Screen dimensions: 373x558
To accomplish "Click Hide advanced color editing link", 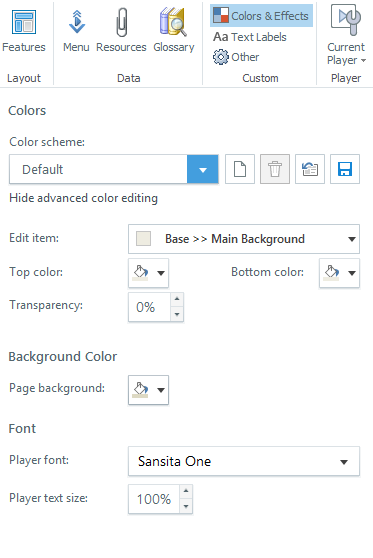I will tap(83, 198).
